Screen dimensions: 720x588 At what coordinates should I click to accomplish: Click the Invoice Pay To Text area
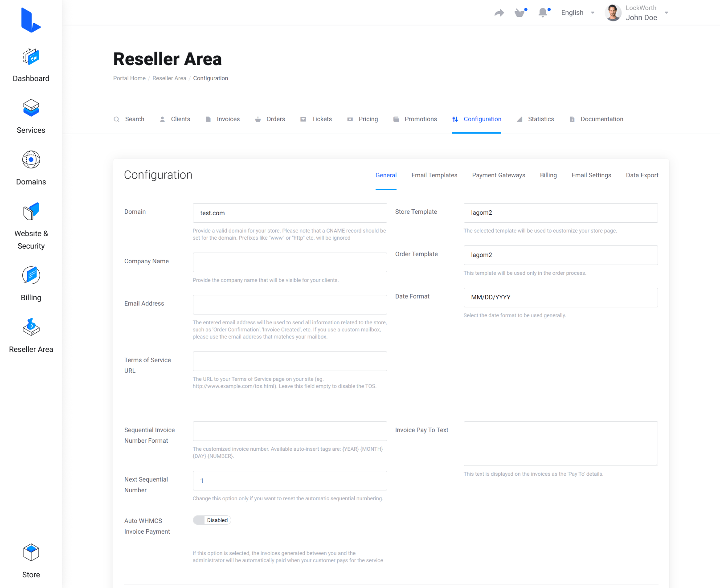point(560,444)
